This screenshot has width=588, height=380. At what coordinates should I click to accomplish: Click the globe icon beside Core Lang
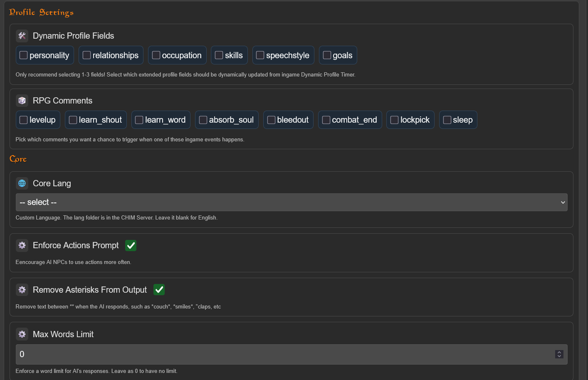22,183
